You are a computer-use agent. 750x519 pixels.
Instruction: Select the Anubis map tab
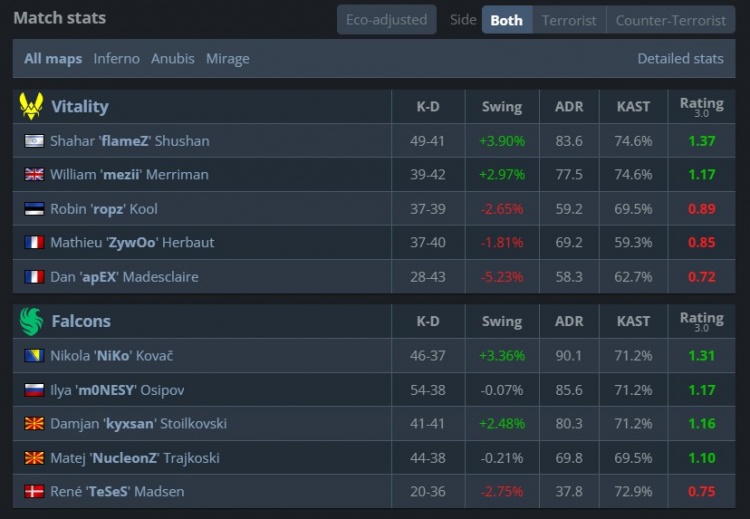(x=172, y=59)
